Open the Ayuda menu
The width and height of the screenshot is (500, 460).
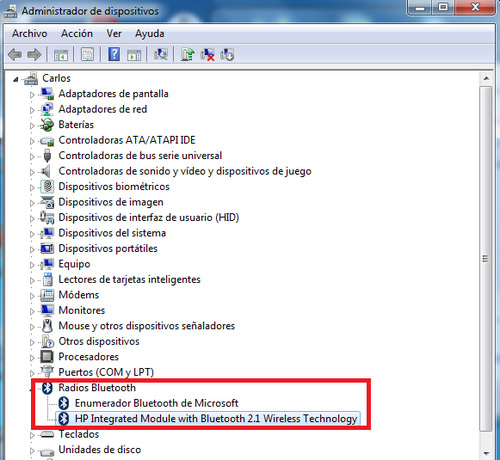(149, 34)
